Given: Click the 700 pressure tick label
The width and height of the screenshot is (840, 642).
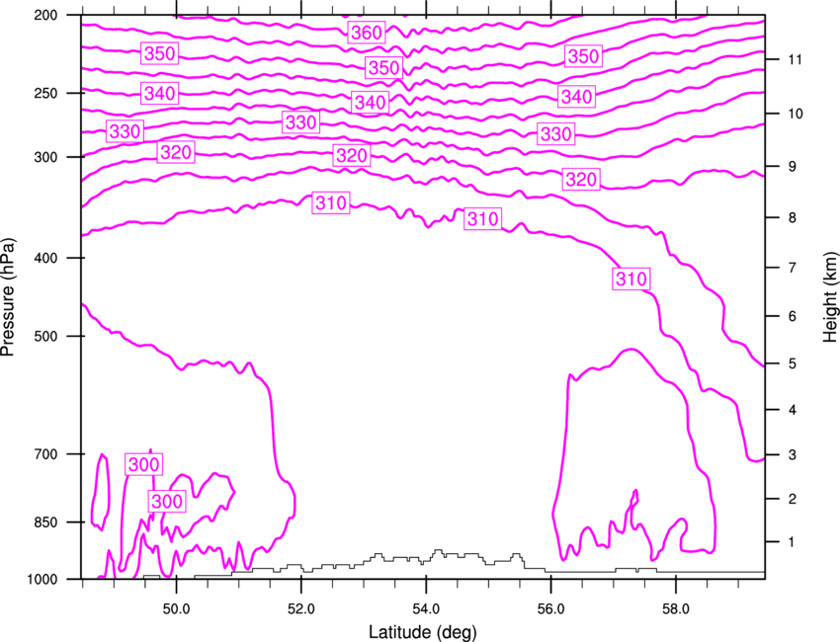Looking at the screenshot, I should [45, 454].
